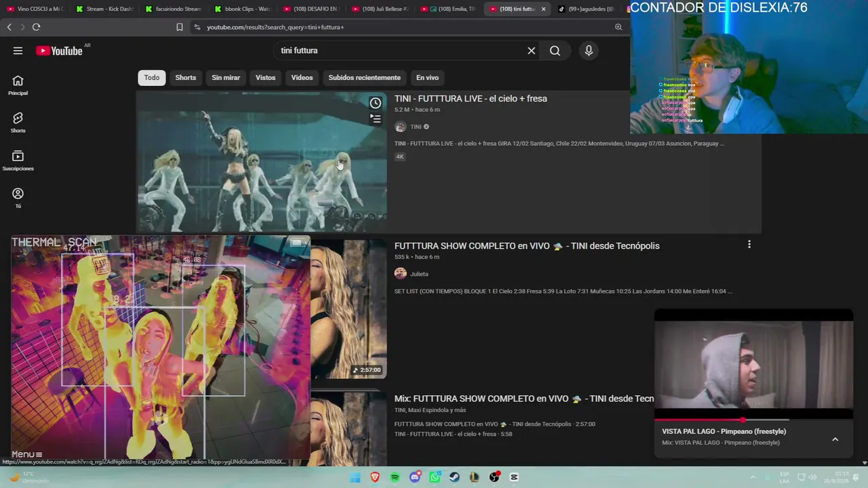
Task: Open the Julieta channel avatar
Action: click(x=401, y=274)
